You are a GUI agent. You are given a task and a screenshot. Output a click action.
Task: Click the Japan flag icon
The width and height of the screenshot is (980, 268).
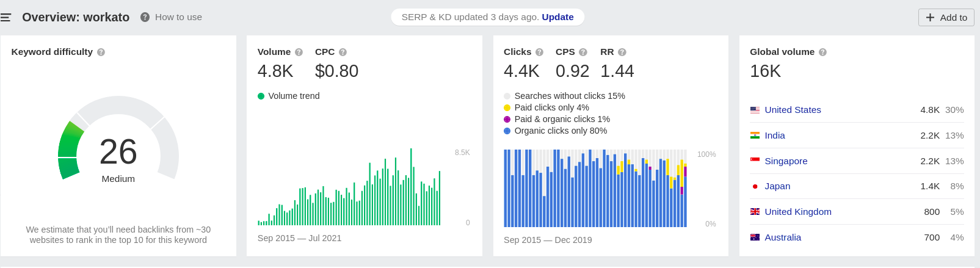[x=755, y=186]
